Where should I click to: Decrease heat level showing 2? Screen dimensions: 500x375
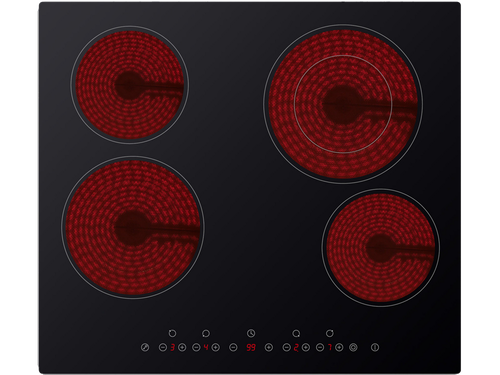[x=286, y=347]
